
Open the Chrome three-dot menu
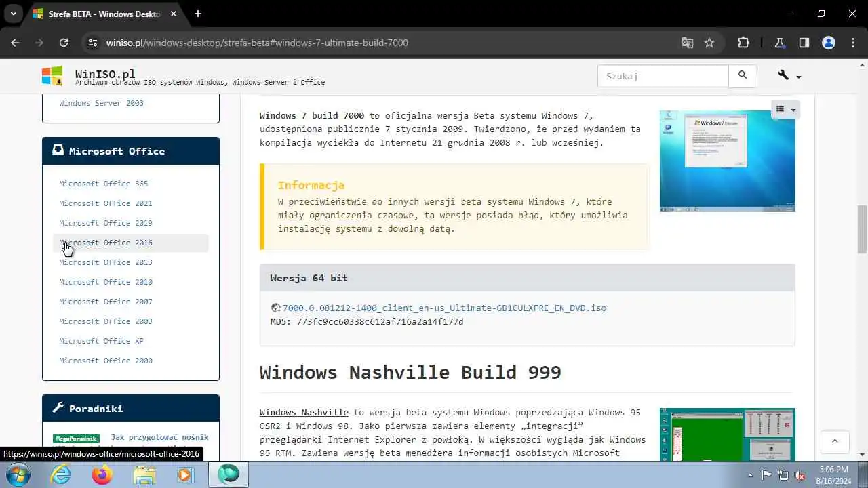[853, 43]
